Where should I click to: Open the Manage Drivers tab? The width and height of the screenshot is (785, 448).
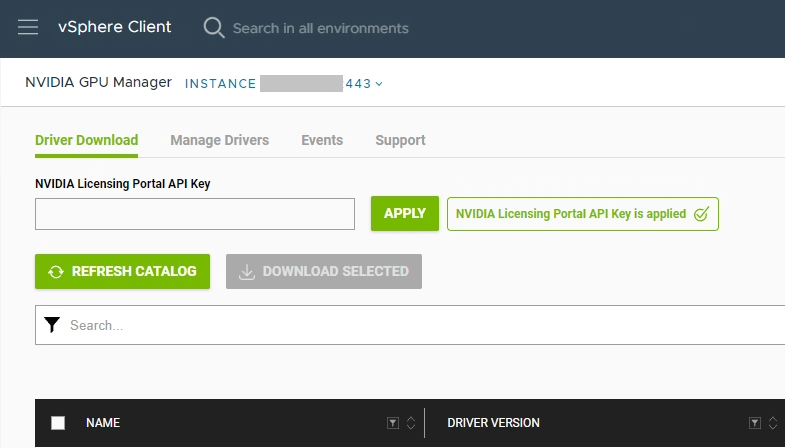[219, 140]
